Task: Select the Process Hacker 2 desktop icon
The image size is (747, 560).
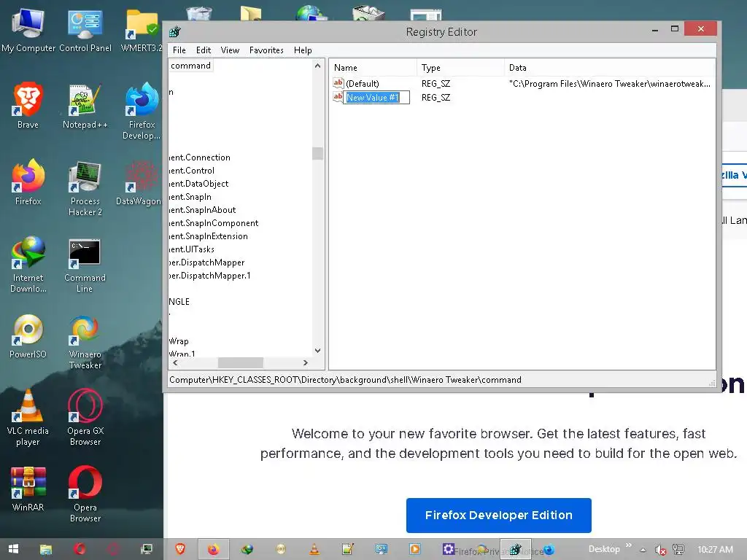Action: [85, 187]
